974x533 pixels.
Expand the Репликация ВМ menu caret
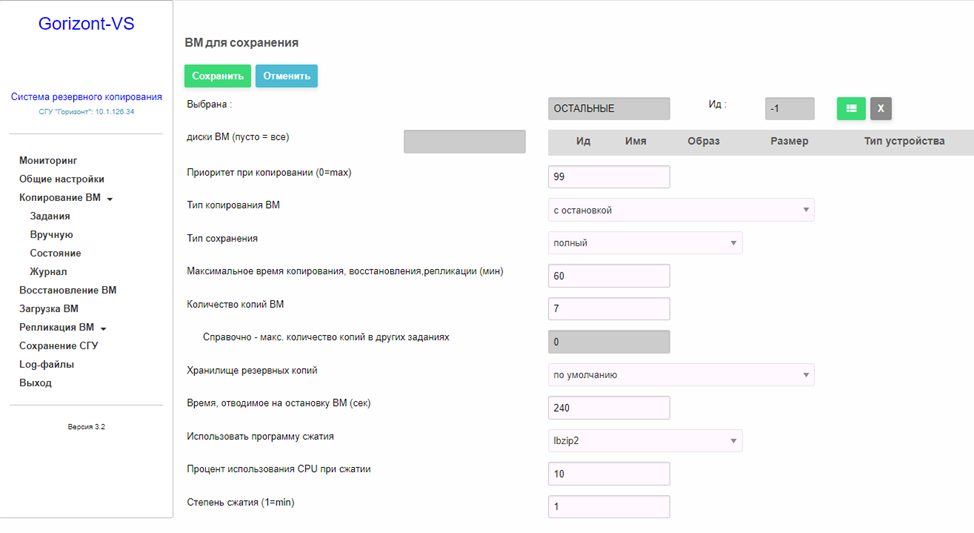tap(104, 329)
